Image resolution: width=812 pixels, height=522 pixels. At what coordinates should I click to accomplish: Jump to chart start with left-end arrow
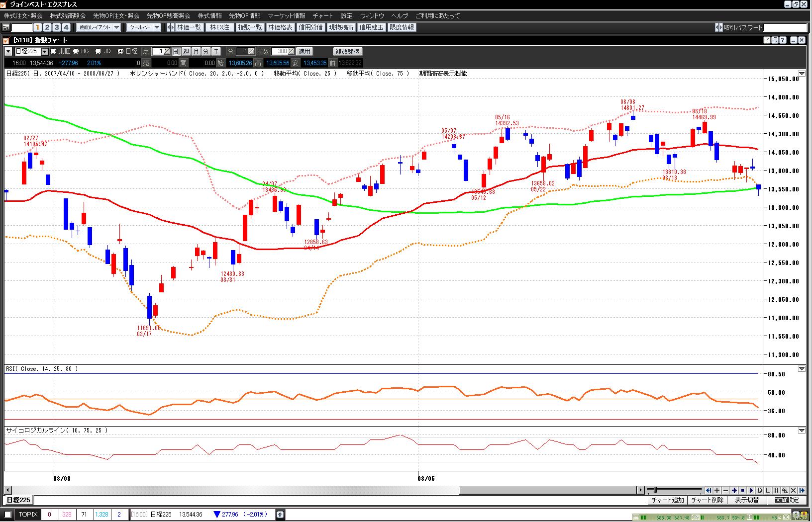[x=709, y=490]
